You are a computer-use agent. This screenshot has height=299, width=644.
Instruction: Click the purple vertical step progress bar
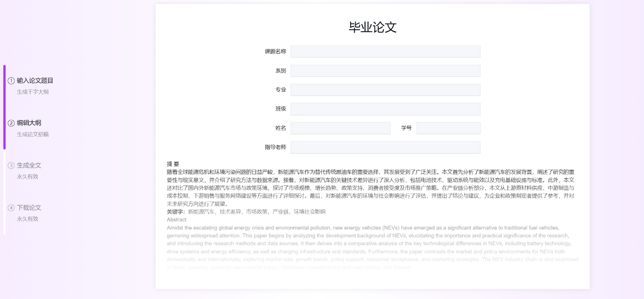pyautogui.click(x=4, y=107)
